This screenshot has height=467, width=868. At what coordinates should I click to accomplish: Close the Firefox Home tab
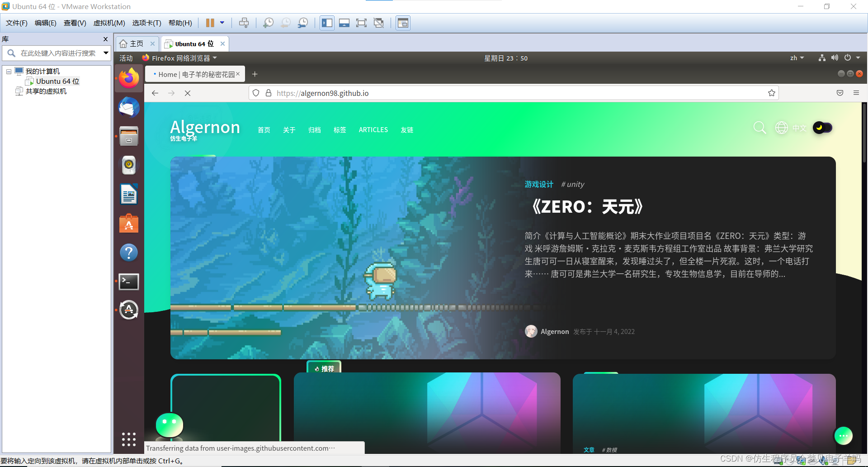[238, 74]
